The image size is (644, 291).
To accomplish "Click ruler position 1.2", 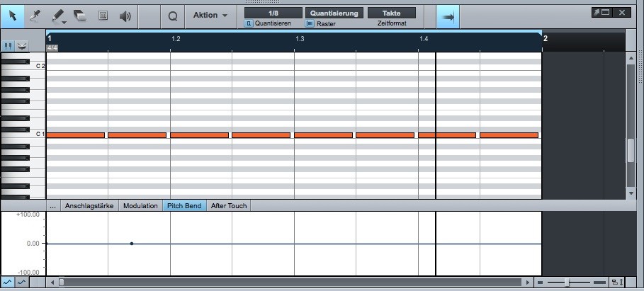I will click(x=176, y=39).
